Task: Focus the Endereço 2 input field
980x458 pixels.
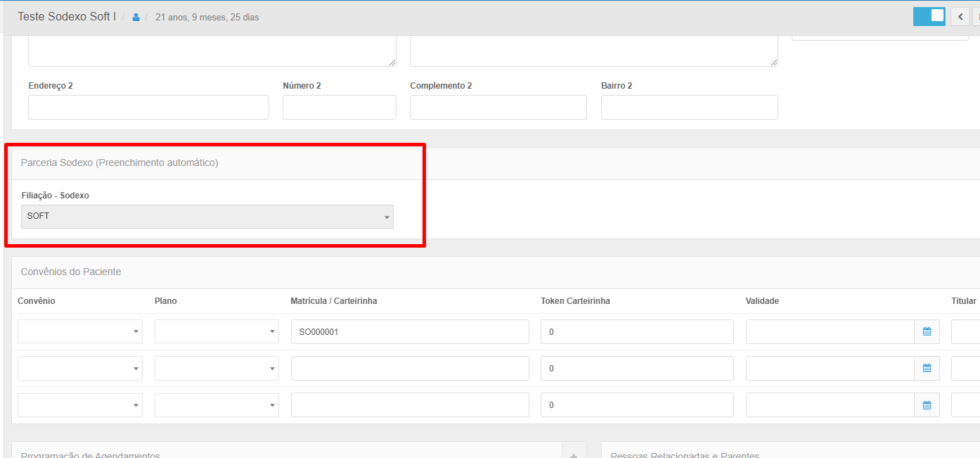Action: point(148,107)
